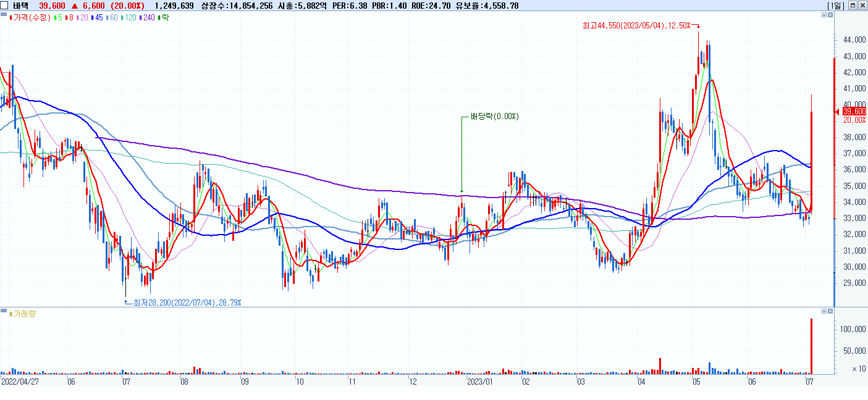
Task: Click the volume figure 1,249,639
Action: (174, 6)
